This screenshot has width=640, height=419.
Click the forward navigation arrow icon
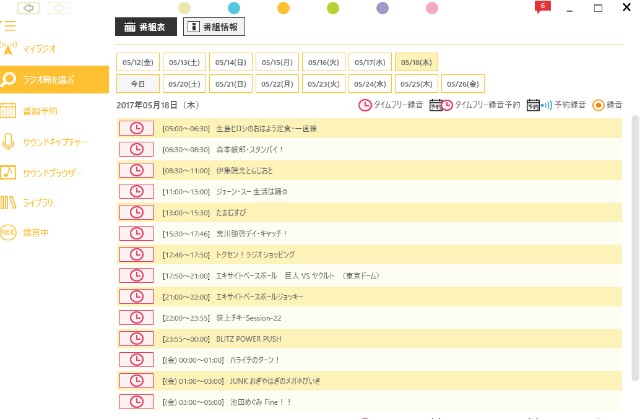59,8
